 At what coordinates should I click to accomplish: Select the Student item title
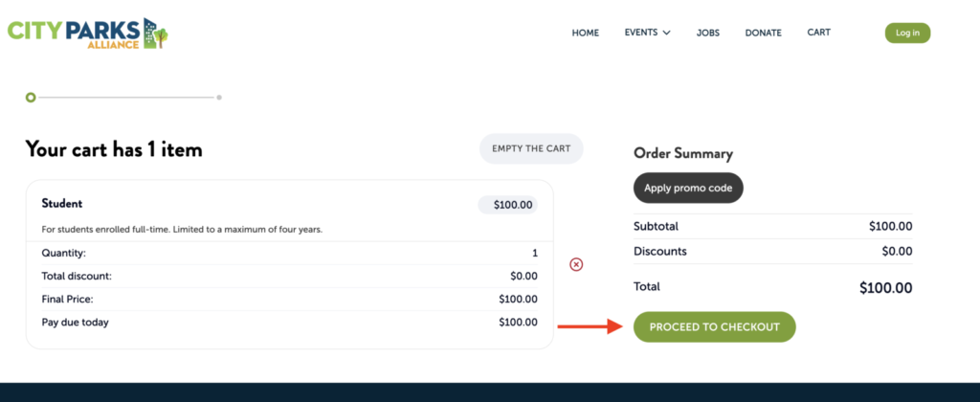point(62,204)
